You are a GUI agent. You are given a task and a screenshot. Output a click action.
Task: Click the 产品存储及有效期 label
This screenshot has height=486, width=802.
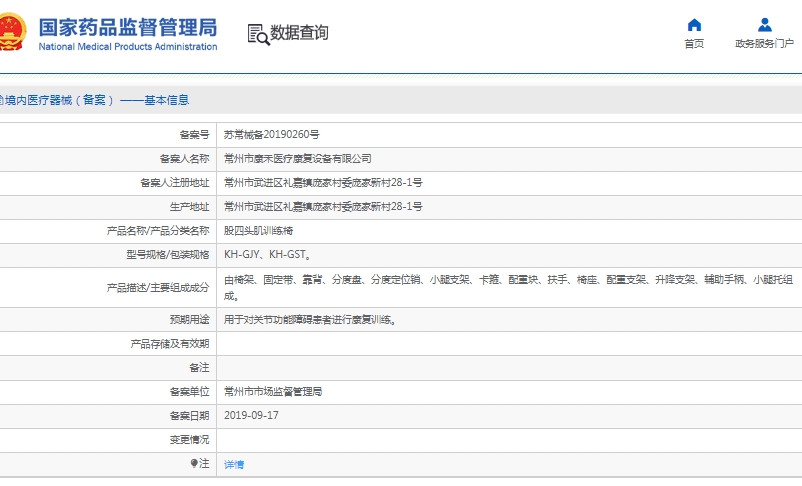coord(170,344)
